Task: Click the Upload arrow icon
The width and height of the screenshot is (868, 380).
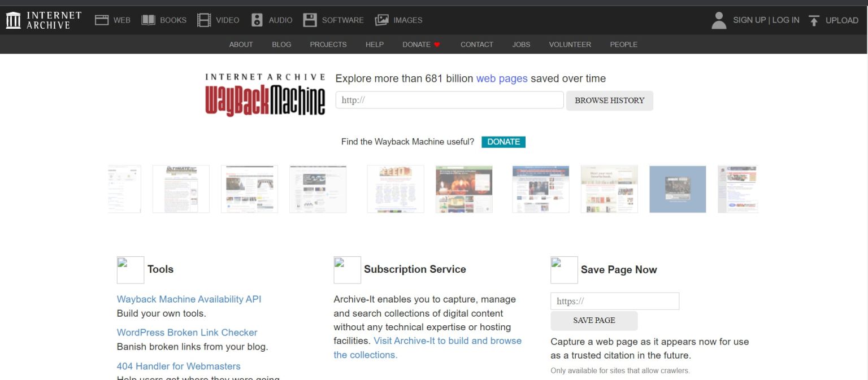Action: point(814,21)
